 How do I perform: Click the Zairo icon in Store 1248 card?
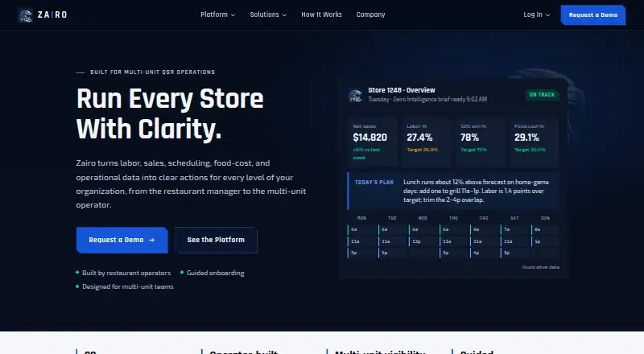[355, 95]
